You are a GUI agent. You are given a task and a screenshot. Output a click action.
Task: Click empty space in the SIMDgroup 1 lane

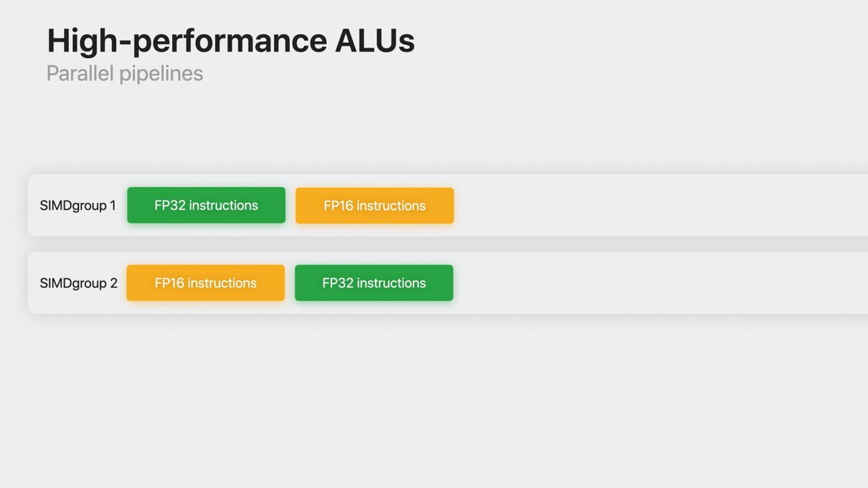(662, 206)
